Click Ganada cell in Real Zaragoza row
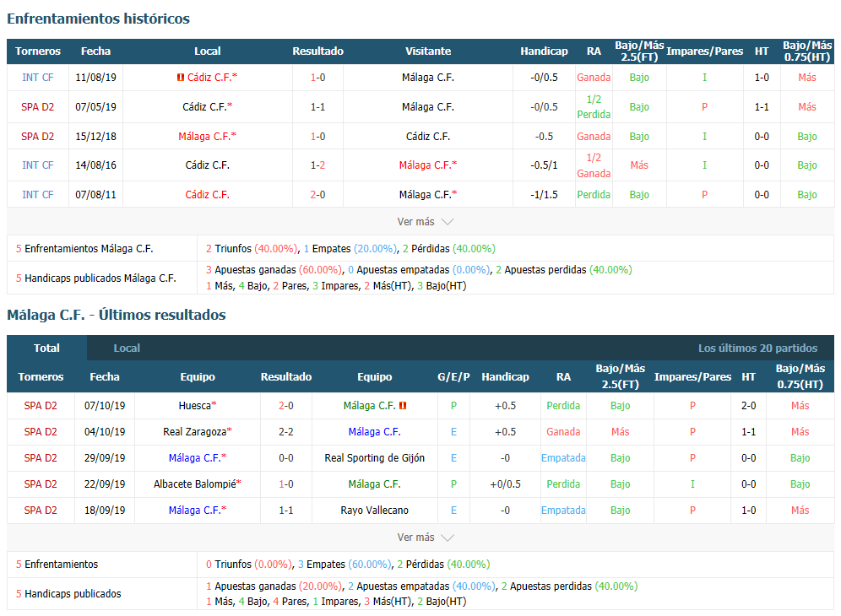Viewport: 841px width, 616px height. [x=563, y=431]
